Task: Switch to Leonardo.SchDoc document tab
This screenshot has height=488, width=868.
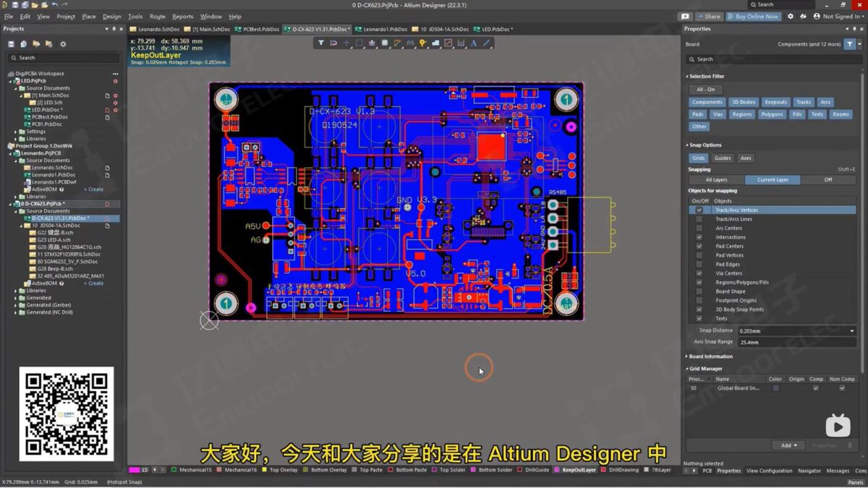Action: pos(153,29)
